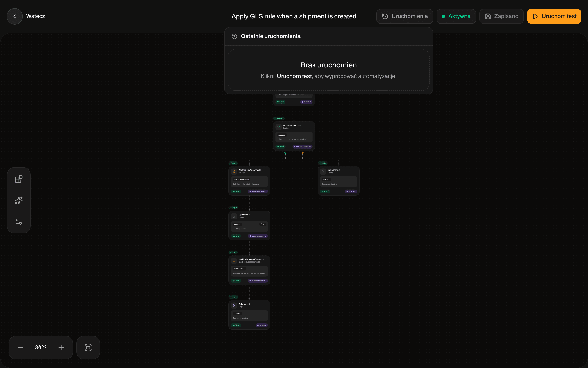Start the test with Uruchom test
588x368 pixels.
[x=554, y=16]
